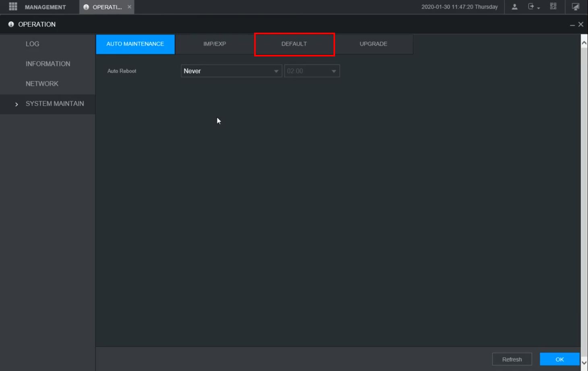Switch to the OPERATI... tab
The image size is (588, 371).
click(107, 7)
